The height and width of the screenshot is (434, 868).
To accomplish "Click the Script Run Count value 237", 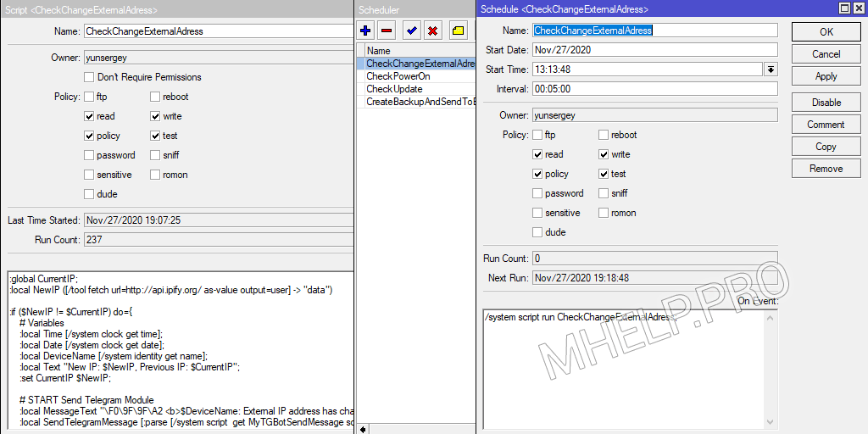I will [x=219, y=240].
